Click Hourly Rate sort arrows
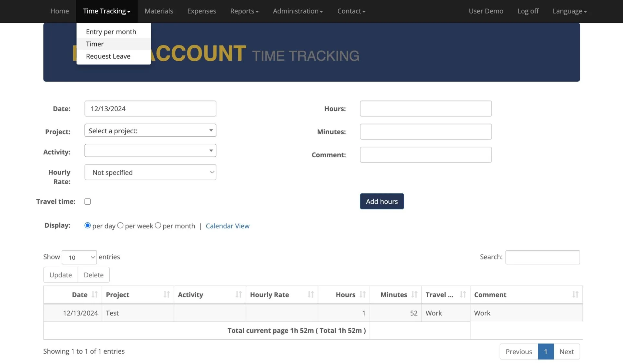623x364 pixels. coord(311,294)
